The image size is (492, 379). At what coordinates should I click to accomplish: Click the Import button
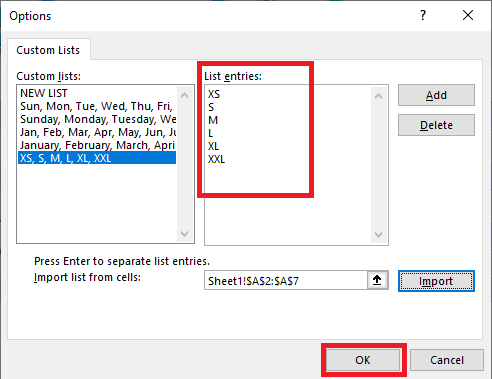436,281
